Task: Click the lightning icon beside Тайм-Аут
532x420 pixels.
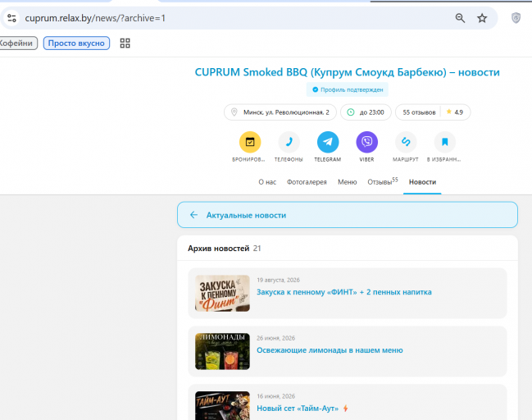Action: click(345, 409)
